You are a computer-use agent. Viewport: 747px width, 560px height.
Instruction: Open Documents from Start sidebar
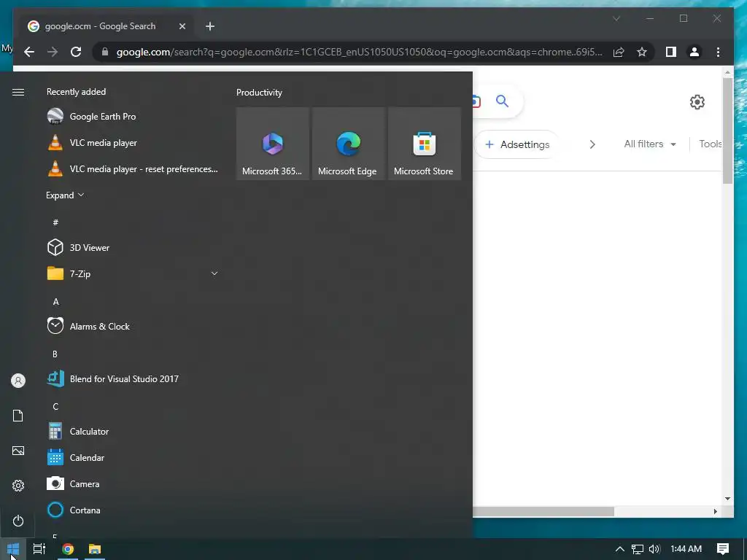tap(18, 416)
